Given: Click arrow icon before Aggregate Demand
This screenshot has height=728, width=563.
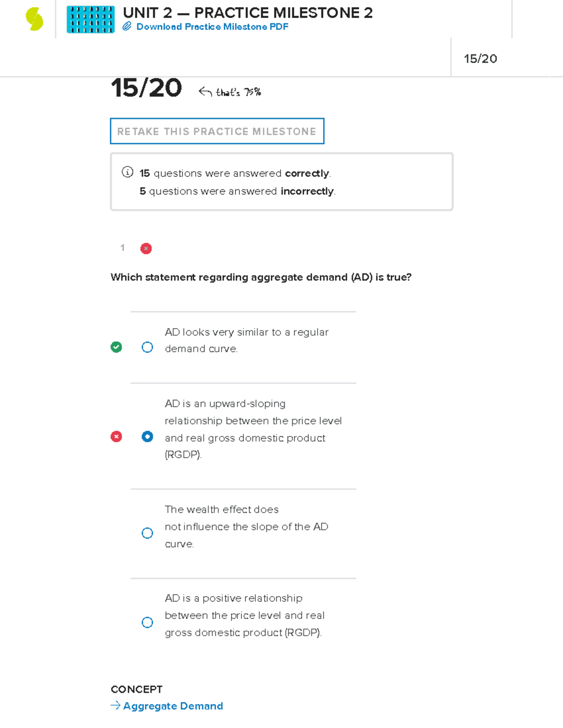Looking at the screenshot, I should [x=115, y=705].
